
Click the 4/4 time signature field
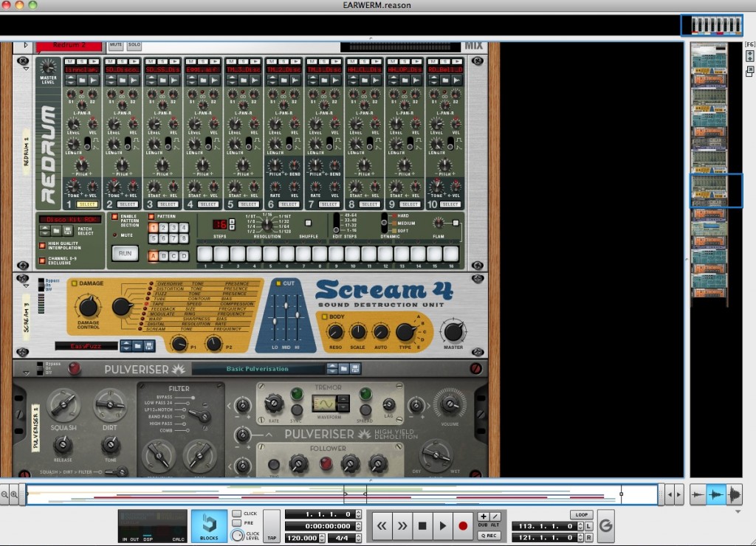coord(341,538)
